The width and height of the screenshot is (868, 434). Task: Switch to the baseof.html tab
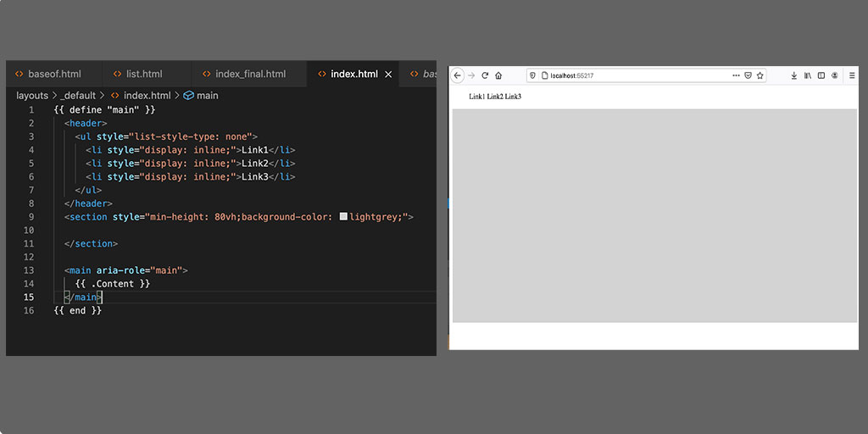point(54,75)
